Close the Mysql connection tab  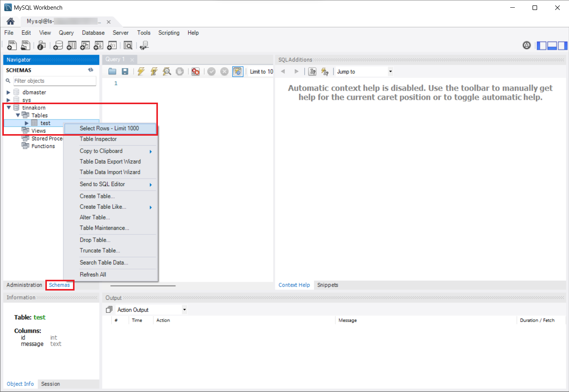coord(109,22)
